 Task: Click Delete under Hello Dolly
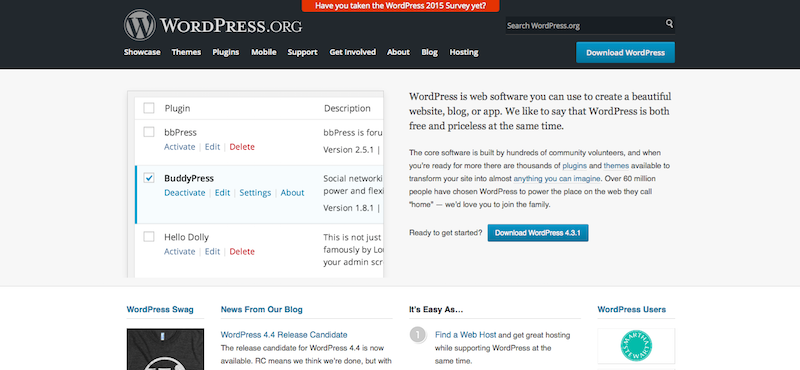click(x=242, y=252)
